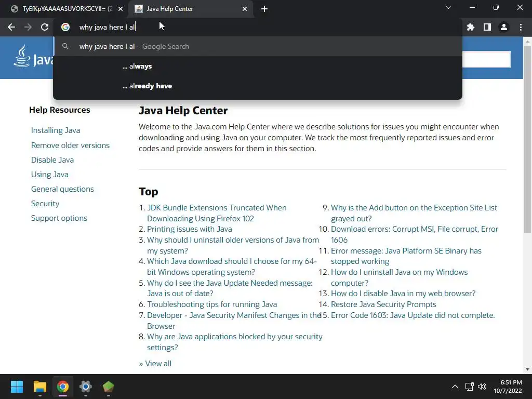Viewport: 532px width, 399px height.
Task: Open 'Add button on the Exception Site List' article
Action: [x=414, y=213]
